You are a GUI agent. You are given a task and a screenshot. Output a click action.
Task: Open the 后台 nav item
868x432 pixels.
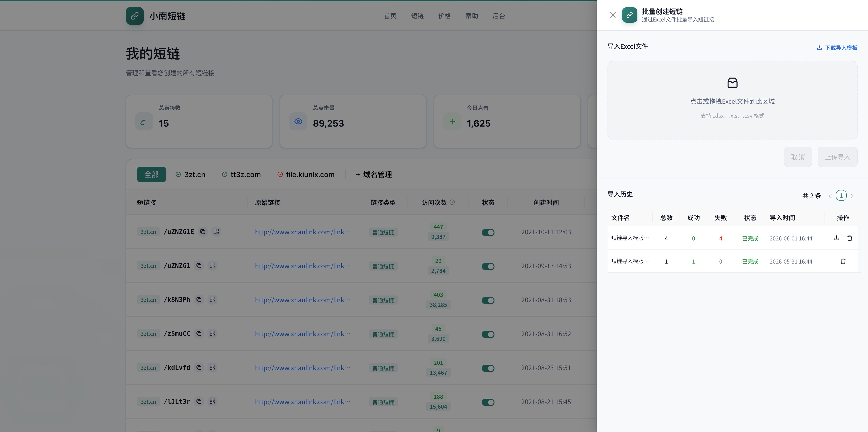(499, 16)
